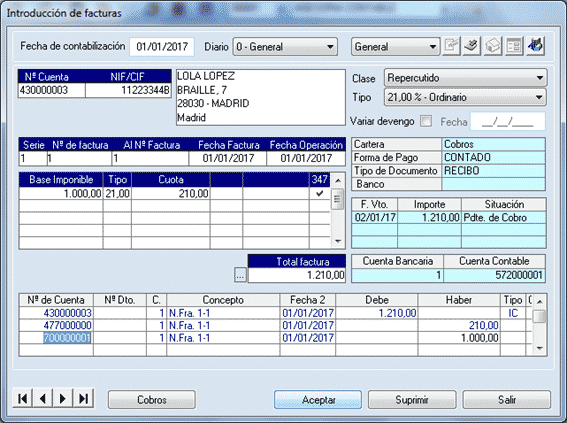Click the Aceptar button
Image resolution: width=567 pixels, height=423 pixels.
318,400
